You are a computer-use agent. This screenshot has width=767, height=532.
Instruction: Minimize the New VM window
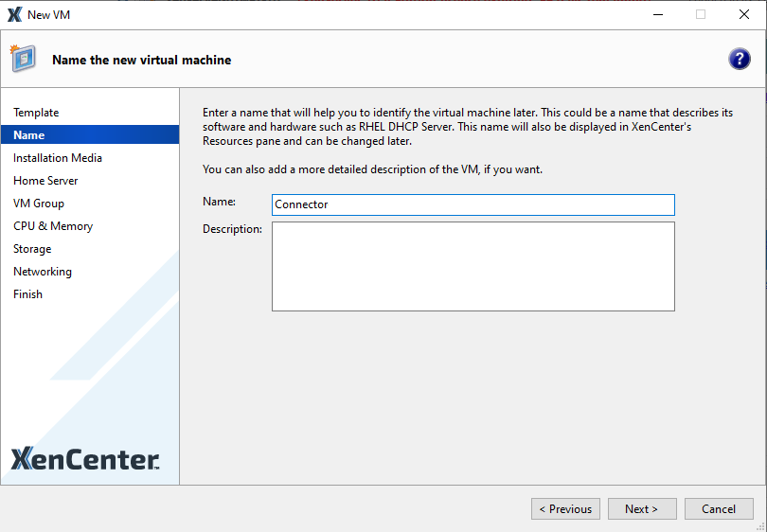tap(658, 14)
